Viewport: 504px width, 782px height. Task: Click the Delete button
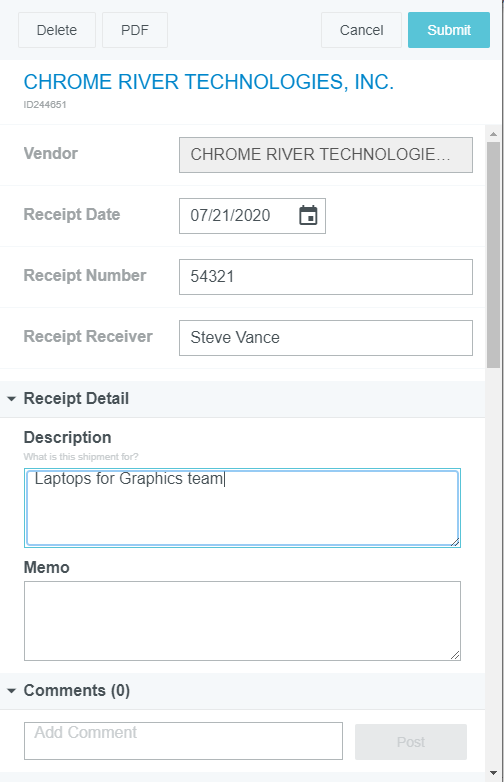pos(57,30)
